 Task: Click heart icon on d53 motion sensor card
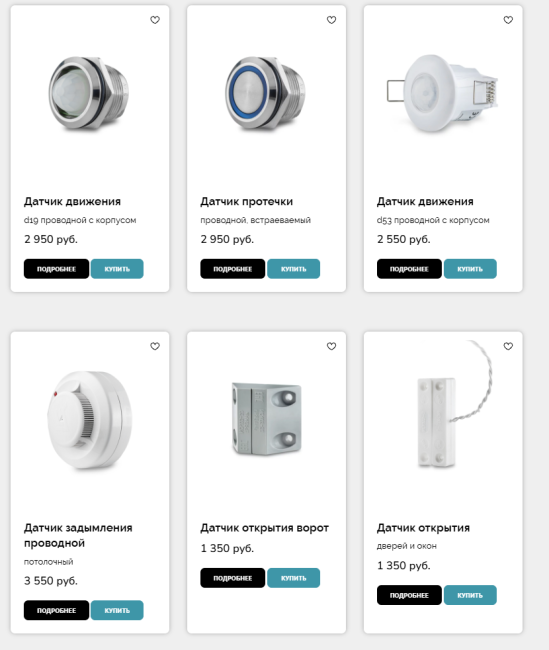pyautogui.click(x=508, y=20)
